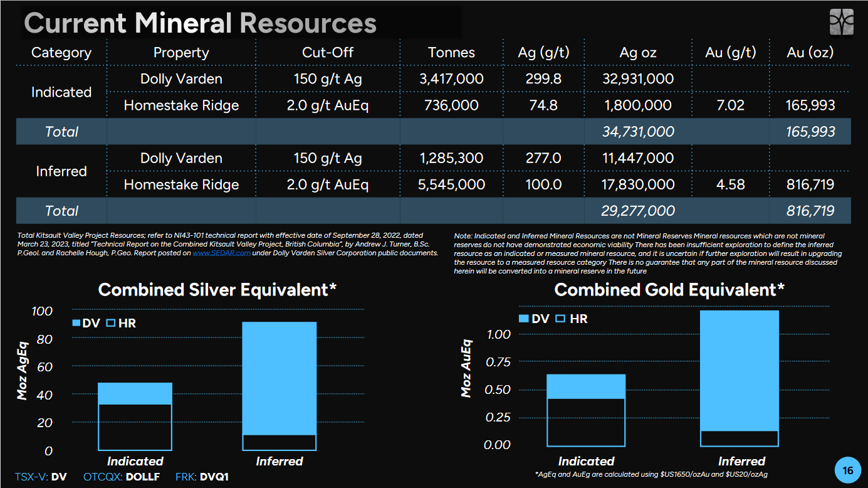Click the OTCQX: DOLLF ticker text
The width and height of the screenshot is (868, 488).
[x=122, y=477]
